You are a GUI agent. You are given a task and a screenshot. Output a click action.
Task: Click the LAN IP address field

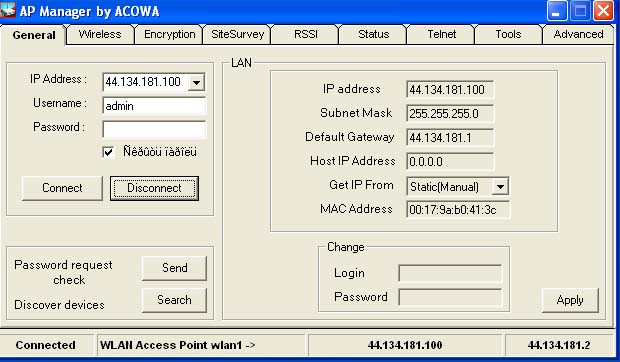point(450,90)
